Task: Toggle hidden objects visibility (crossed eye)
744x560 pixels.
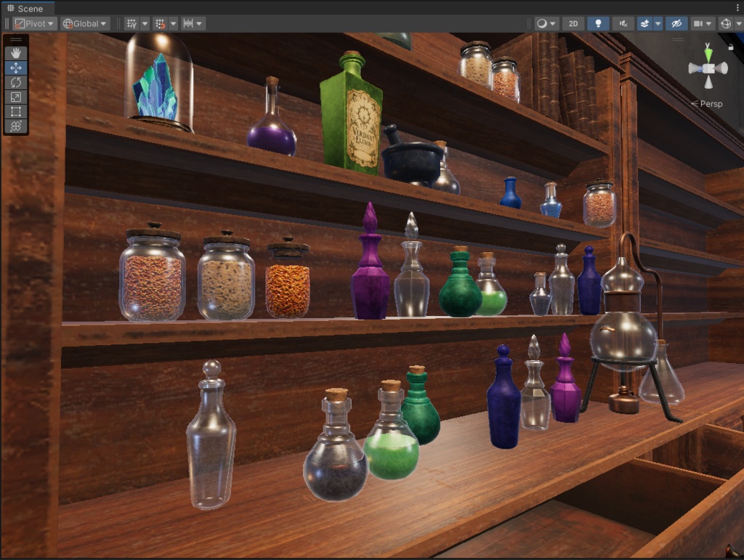Action: 676,23
